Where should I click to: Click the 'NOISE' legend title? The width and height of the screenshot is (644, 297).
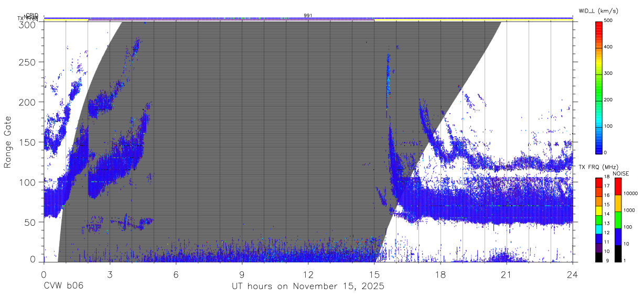click(x=621, y=173)
